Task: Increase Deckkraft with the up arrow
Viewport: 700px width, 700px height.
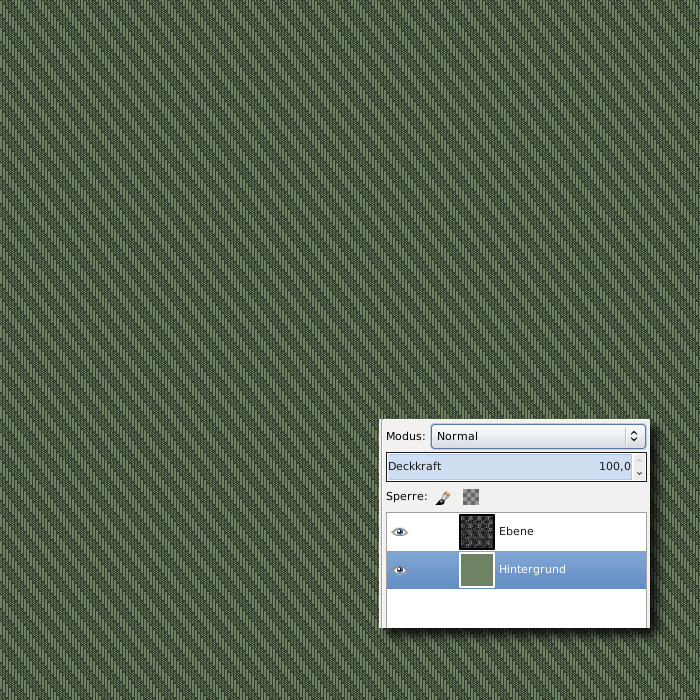Action: (x=640, y=461)
